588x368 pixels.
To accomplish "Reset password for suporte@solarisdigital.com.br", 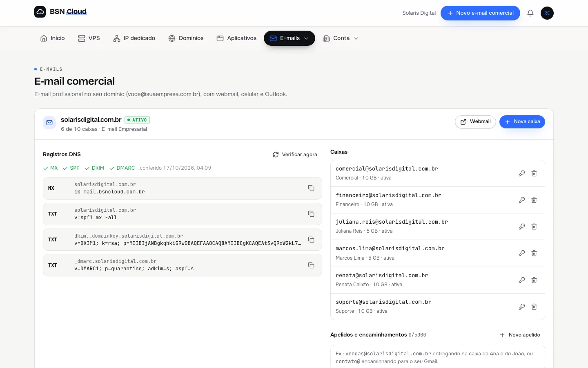I will pos(522,307).
